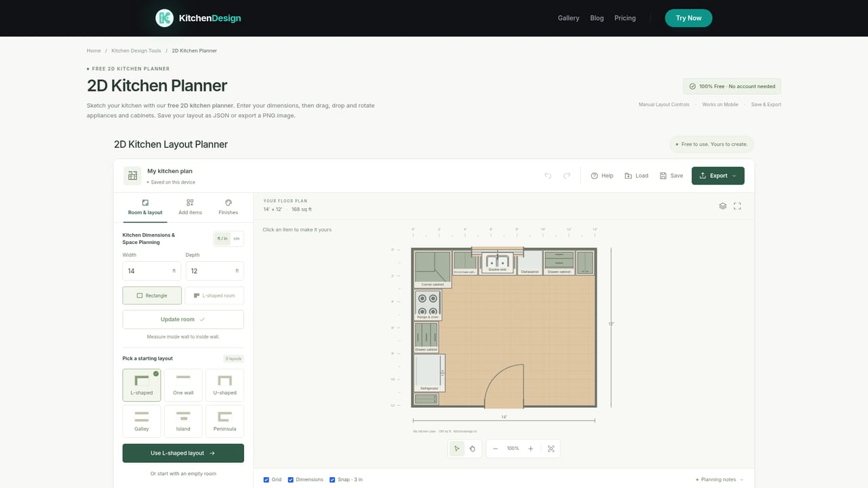Click the redo arrow icon
Image resolution: width=868 pixels, height=488 pixels.
(567, 176)
